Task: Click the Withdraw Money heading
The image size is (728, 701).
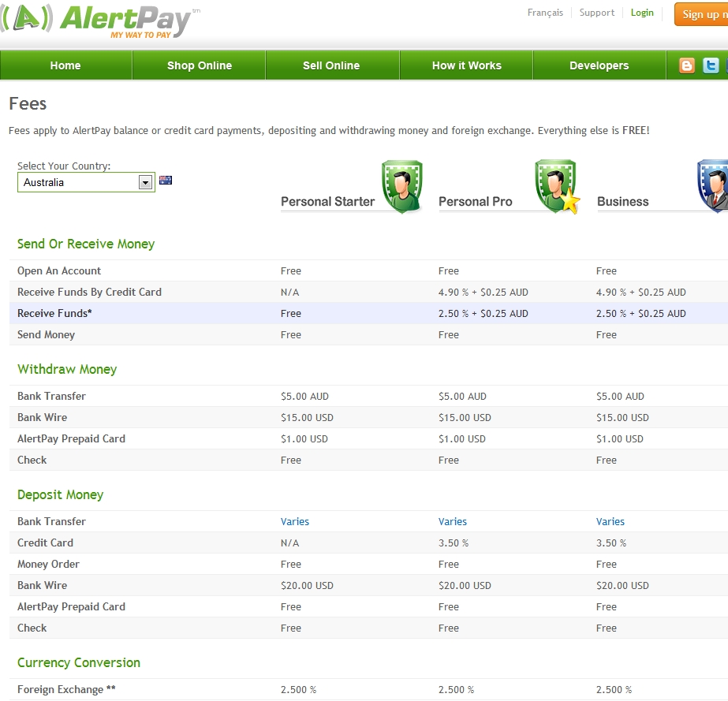Action: coord(67,369)
